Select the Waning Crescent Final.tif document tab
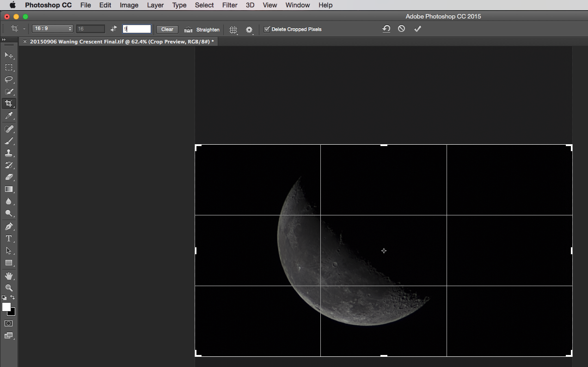Screen dimensions: 588x367 [118, 41]
